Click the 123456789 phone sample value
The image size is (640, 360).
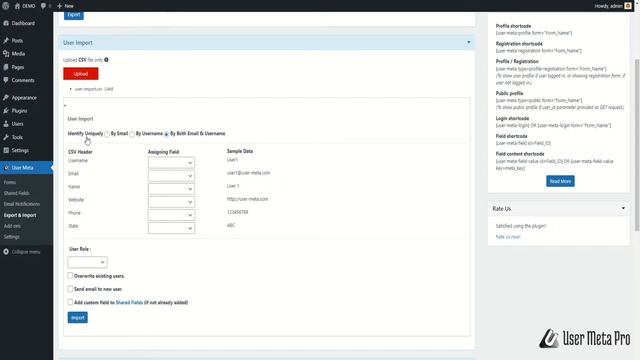[238, 212]
